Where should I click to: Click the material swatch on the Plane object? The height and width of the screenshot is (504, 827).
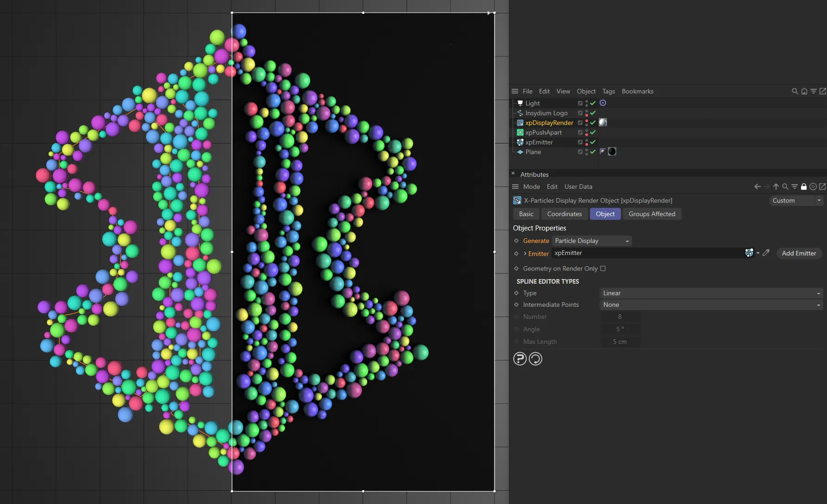point(612,151)
